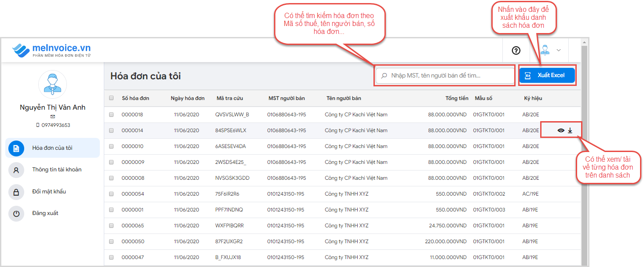Viewport: 644px width, 267px height.
Task: Click the scrollbar up arrow
Action: tap(585, 43)
